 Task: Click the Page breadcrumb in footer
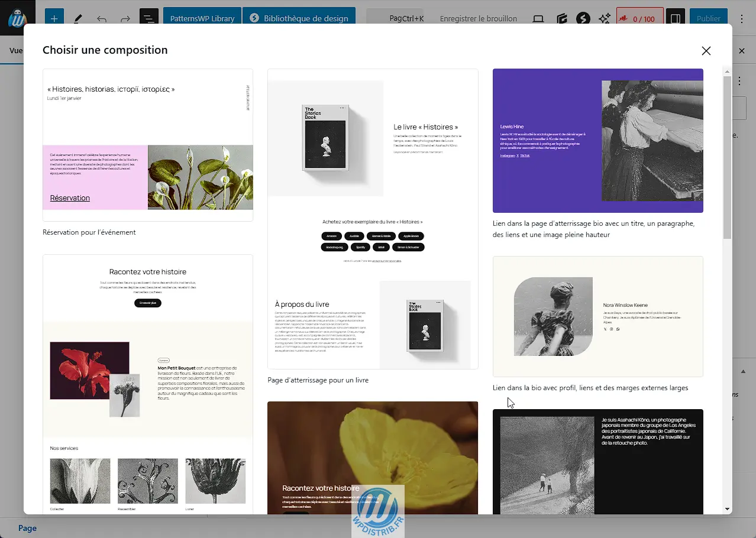[x=27, y=528]
